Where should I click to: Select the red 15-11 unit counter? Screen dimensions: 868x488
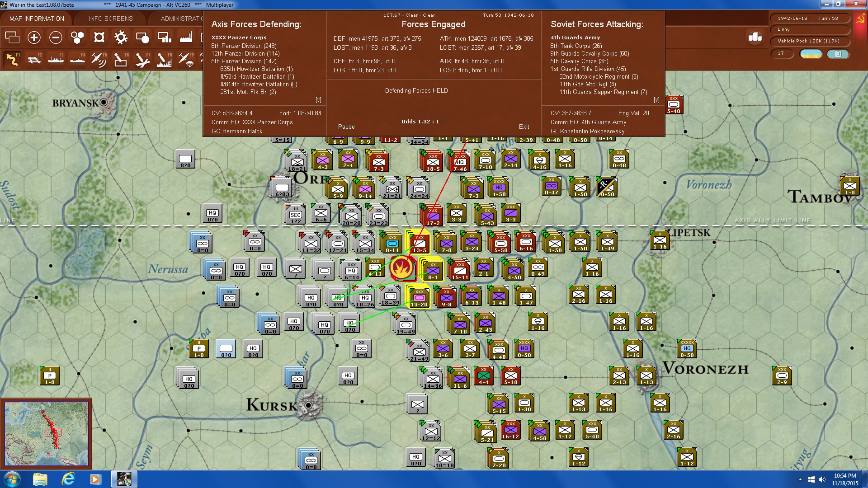click(x=460, y=270)
